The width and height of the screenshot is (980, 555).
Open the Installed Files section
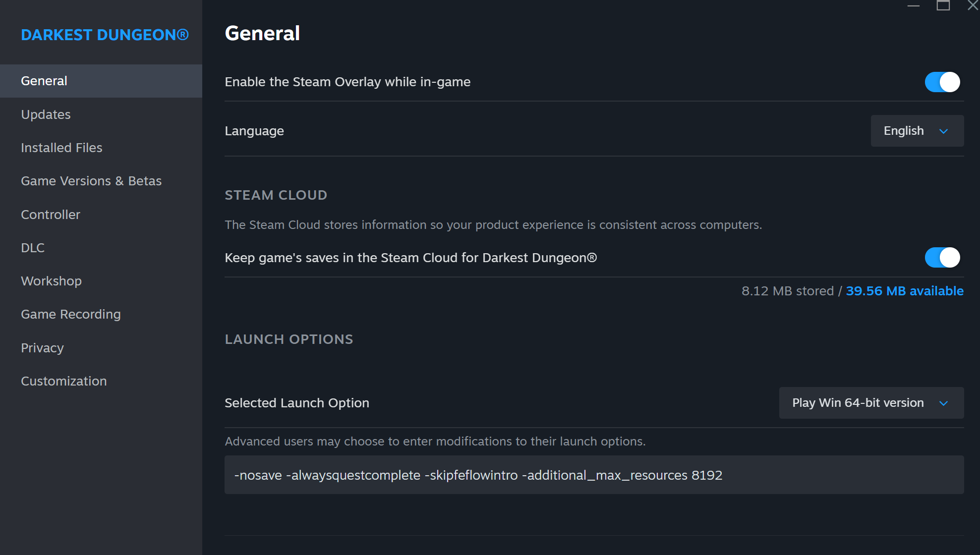tap(61, 148)
